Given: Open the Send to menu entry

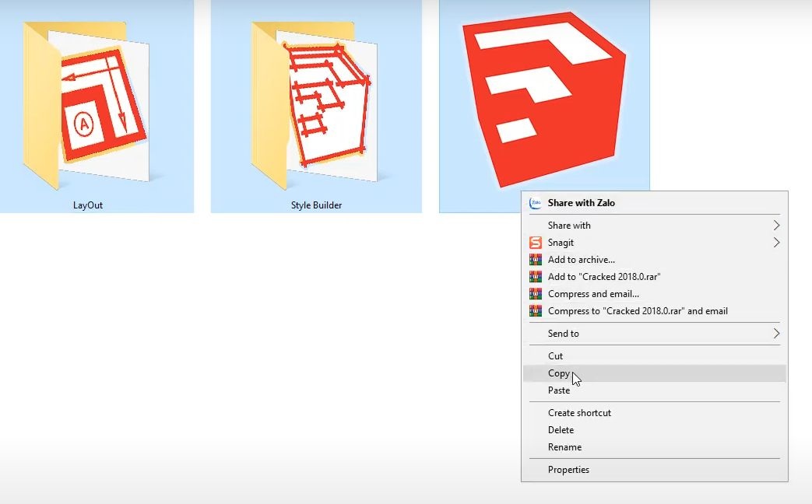Looking at the screenshot, I should (x=655, y=333).
